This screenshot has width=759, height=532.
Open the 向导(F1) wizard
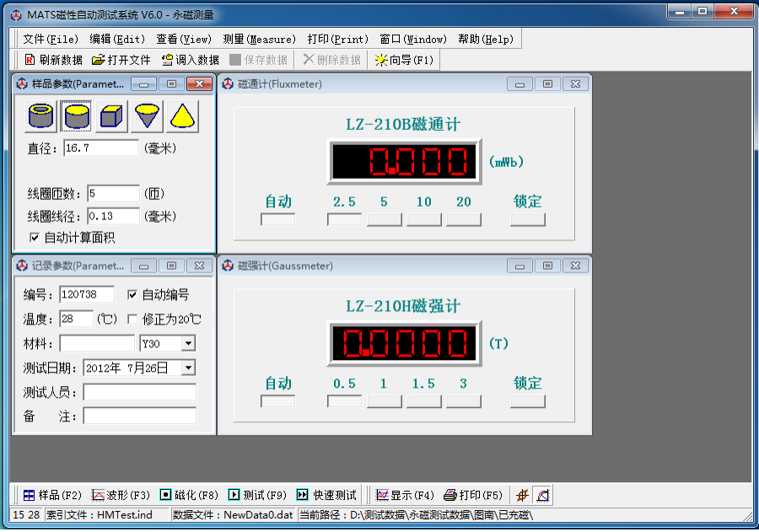coord(404,60)
